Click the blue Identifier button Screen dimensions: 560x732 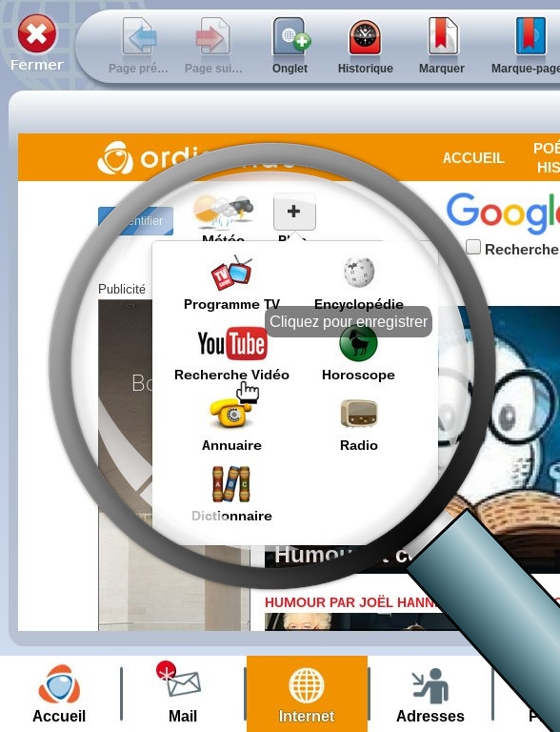(135, 220)
